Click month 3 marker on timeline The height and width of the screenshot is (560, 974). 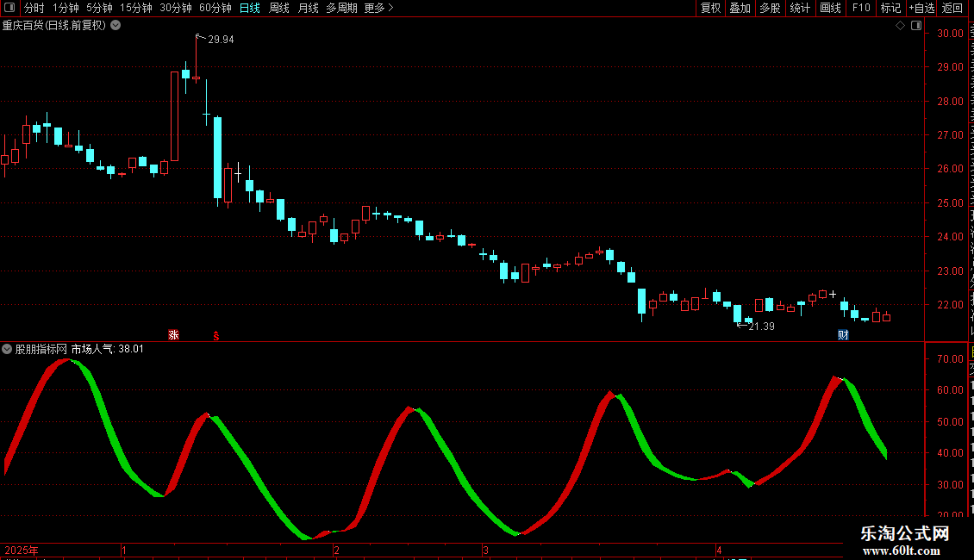coord(486,550)
